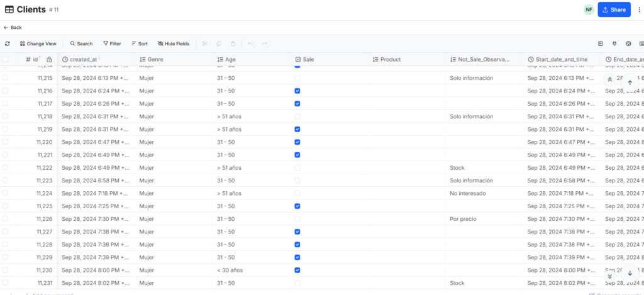Click the scissors cut icon
The height and width of the screenshot is (295, 644).
pos(204,44)
